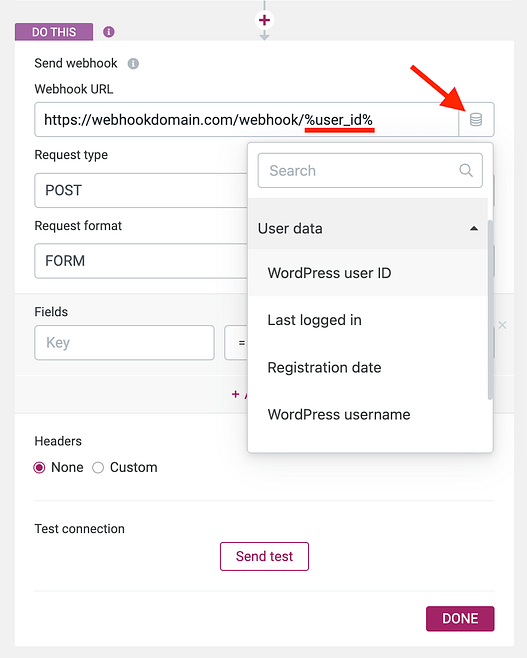Click the Key field input
This screenshot has width=527, height=658.
click(125, 342)
